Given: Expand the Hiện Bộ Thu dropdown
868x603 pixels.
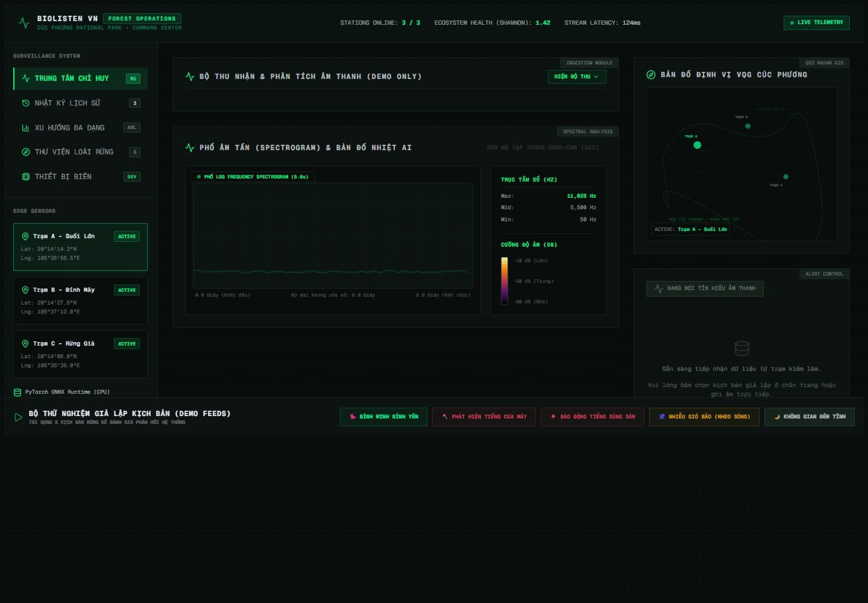Looking at the screenshot, I should pyautogui.click(x=577, y=77).
